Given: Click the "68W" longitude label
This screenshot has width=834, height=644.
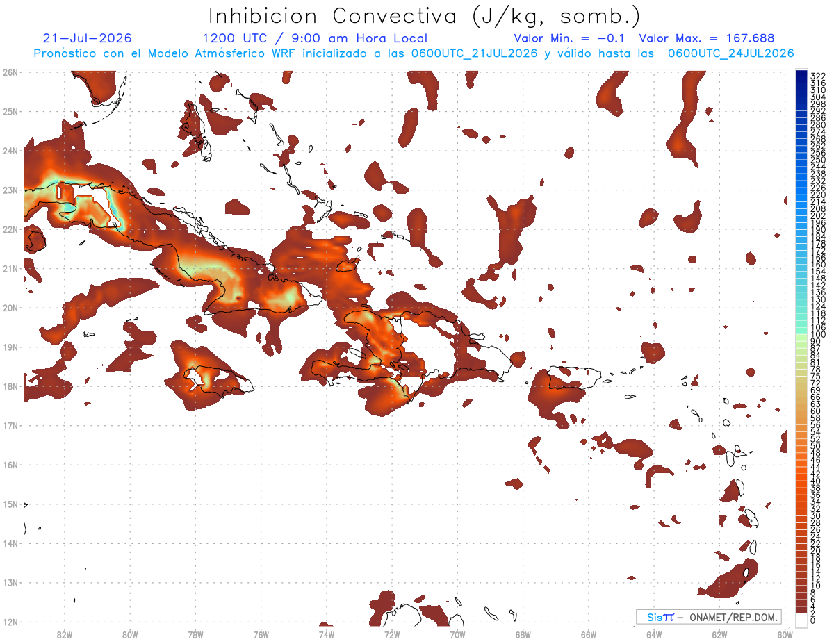Looking at the screenshot, I should coord(523,634).
